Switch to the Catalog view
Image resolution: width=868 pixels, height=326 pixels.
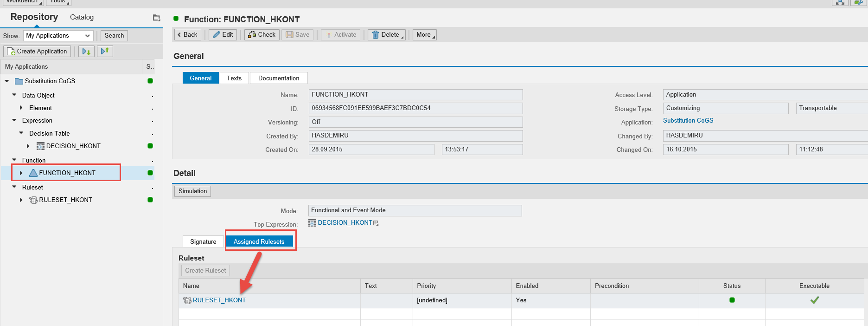pyautogui.click(x=82, y=17)
